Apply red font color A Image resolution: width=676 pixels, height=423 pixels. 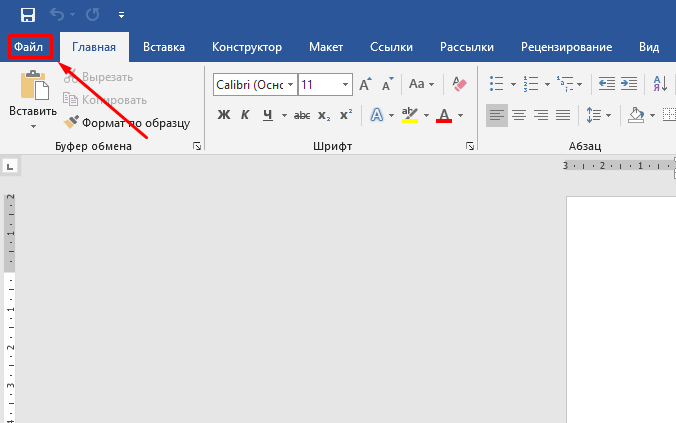pyautogui.click(x=444, y=115)
